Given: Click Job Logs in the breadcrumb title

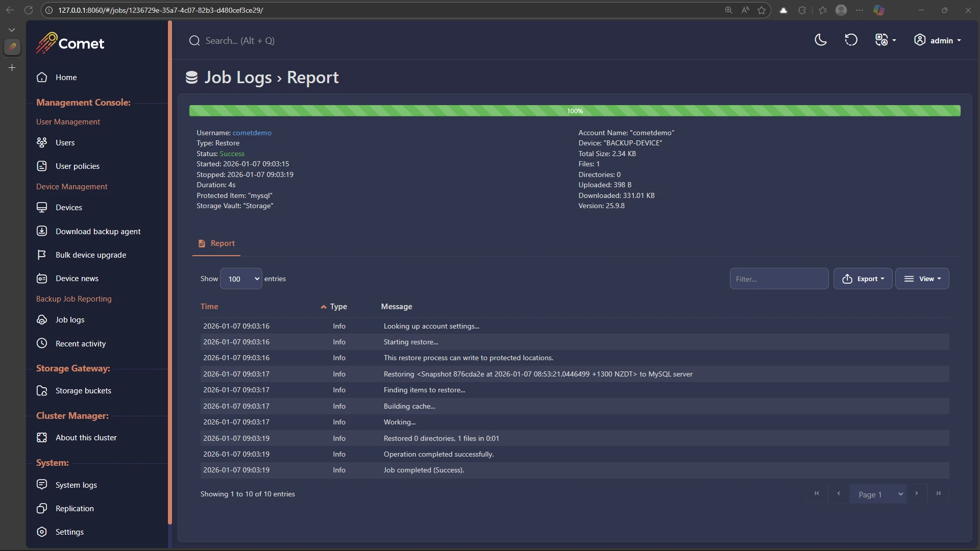Looking at the screenshot, I should pos(238,77).
